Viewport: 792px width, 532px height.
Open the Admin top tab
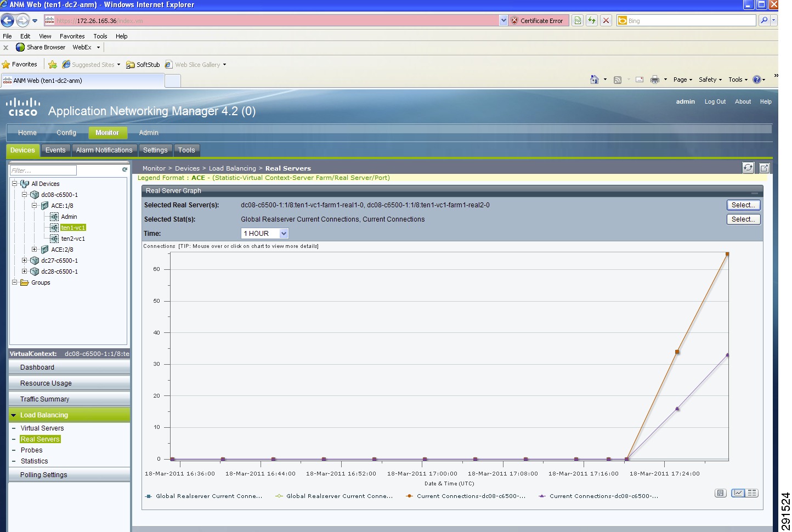point(149,133)
